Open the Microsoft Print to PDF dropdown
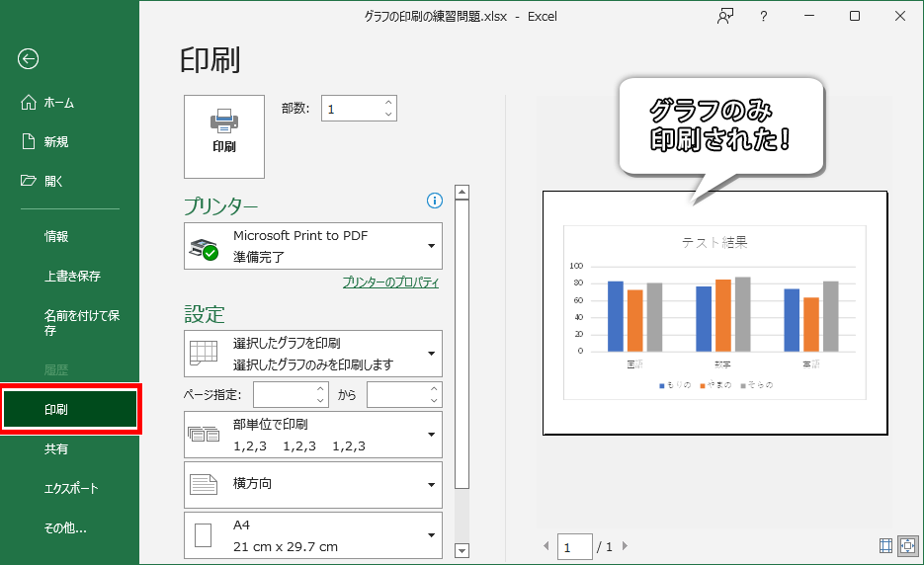This screenshot has width=924, height=565. tap(313, 246)
